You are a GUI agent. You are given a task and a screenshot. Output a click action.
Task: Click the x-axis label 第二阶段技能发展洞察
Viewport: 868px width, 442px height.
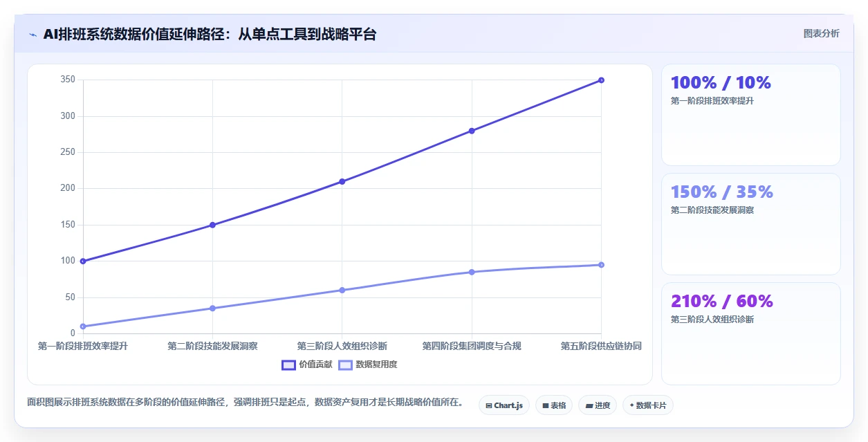(212, 346)
